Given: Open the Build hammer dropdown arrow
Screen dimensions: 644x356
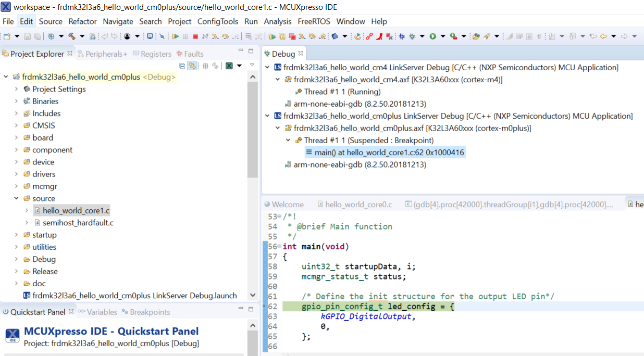Looking at the screenshot, I should [82, 36].
